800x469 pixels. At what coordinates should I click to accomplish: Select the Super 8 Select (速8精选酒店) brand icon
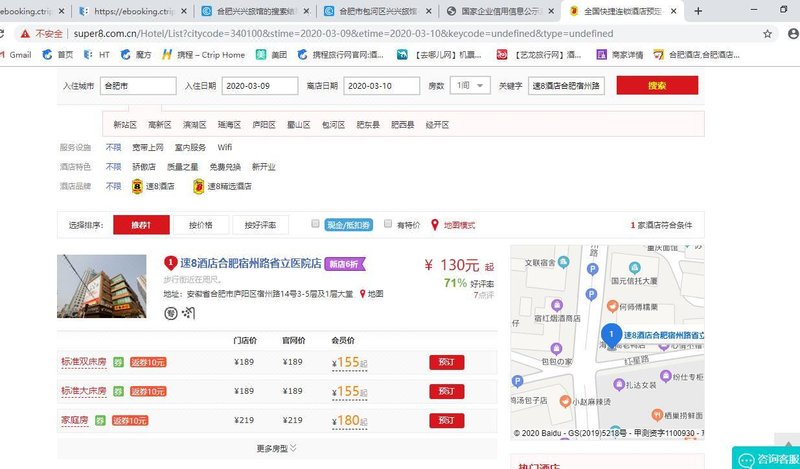point(198,186)
